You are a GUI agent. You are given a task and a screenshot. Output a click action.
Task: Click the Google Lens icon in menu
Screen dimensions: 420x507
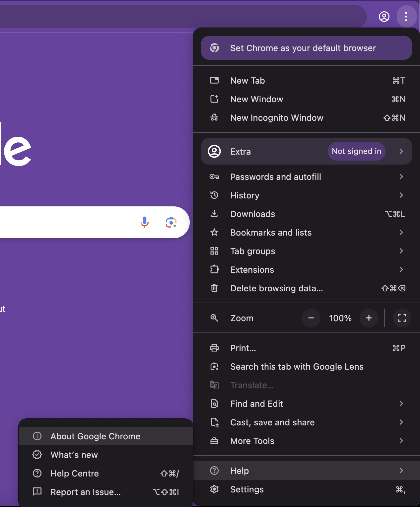[214, 366]
